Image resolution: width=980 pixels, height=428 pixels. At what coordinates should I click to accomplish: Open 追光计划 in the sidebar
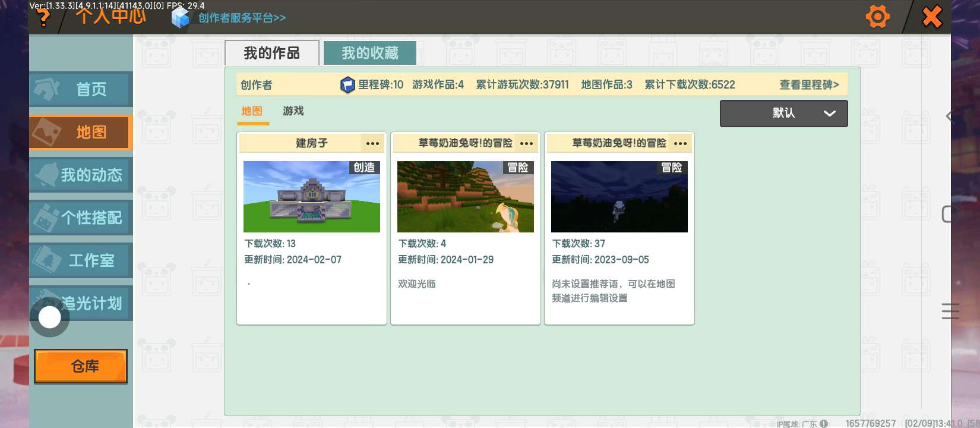click(x=81, y=303)
